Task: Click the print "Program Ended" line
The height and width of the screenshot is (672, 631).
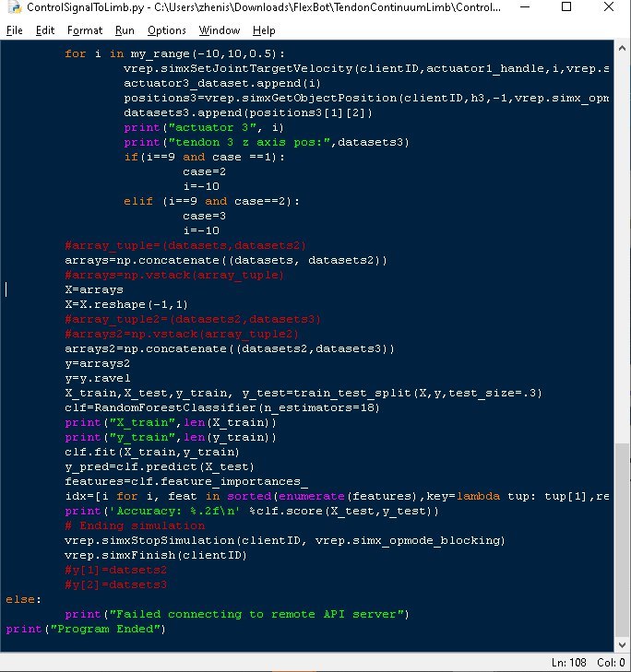Action: coord(86,629)
